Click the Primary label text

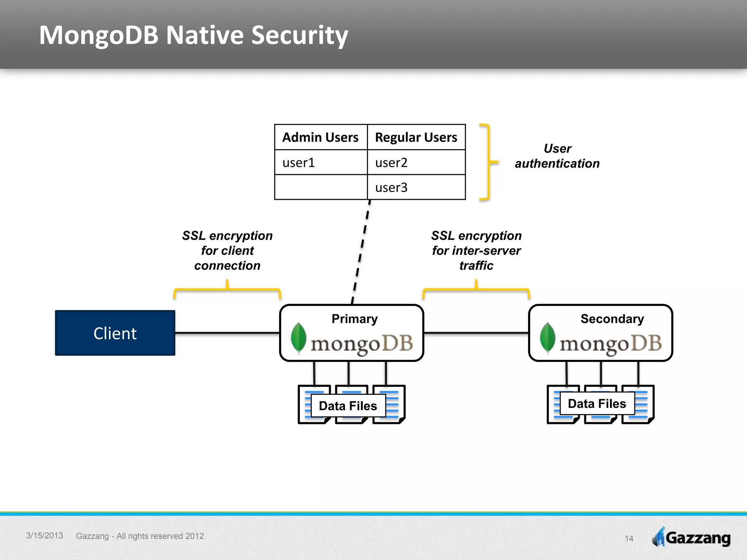(355, 319)
